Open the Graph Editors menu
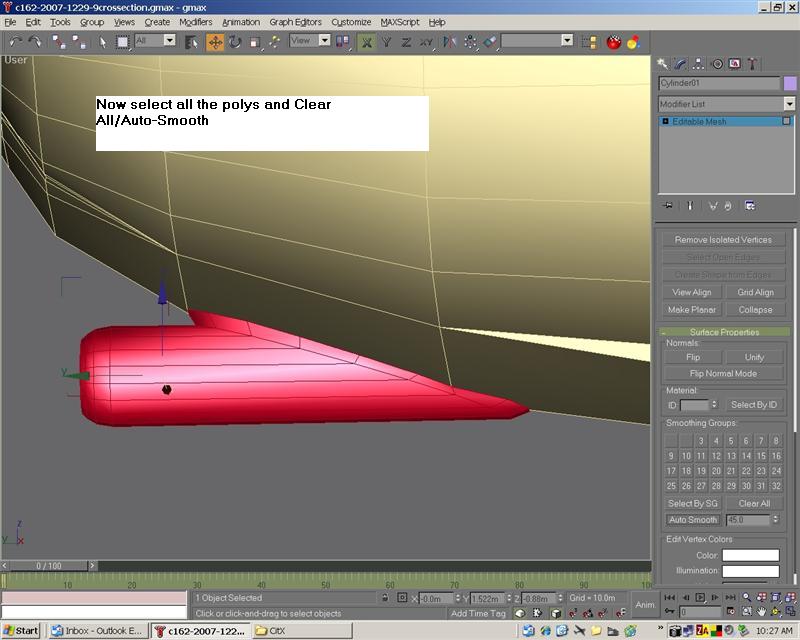 295,22
